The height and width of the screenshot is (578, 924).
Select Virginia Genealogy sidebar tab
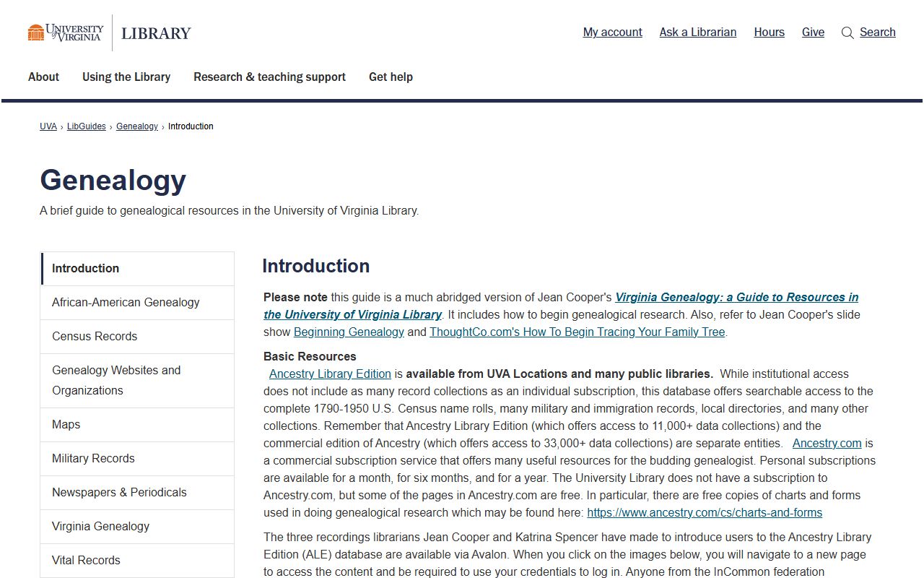tap(137, 526)
